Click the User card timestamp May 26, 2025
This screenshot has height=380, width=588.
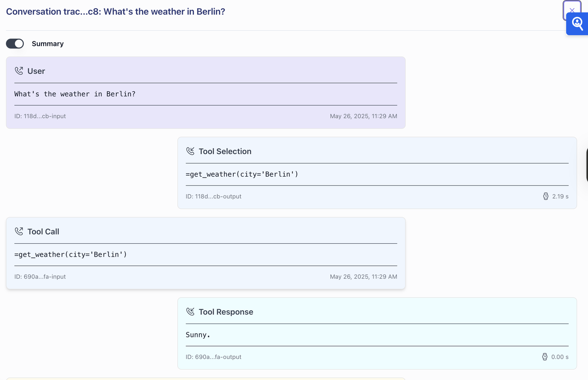coord(363,116)
